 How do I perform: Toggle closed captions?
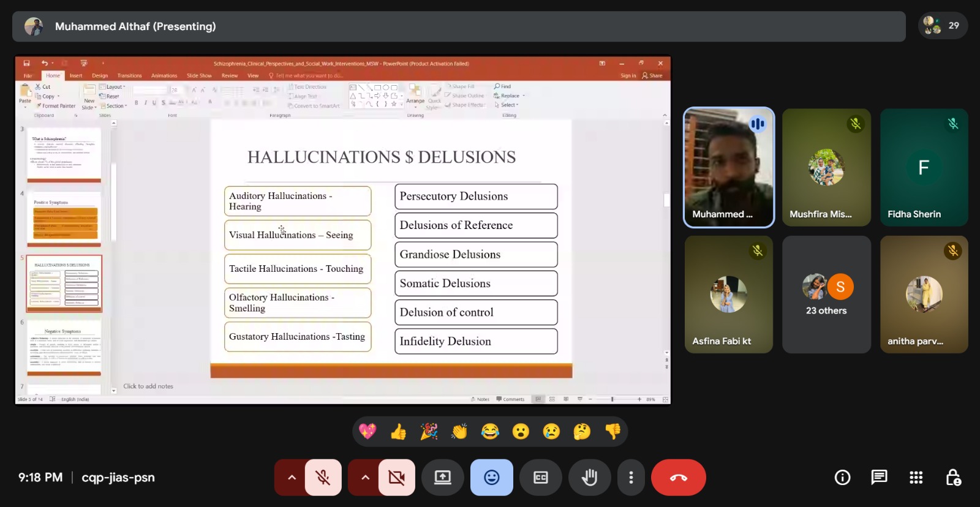540,478
